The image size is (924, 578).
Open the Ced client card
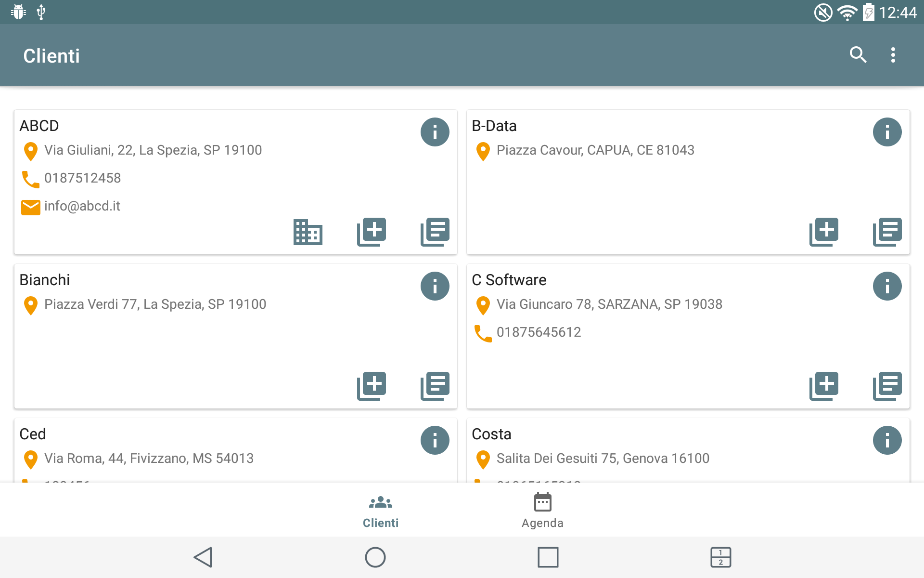tap(33, 434)
